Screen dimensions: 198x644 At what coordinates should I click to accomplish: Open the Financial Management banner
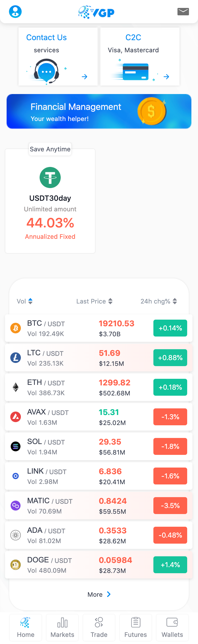99,111
